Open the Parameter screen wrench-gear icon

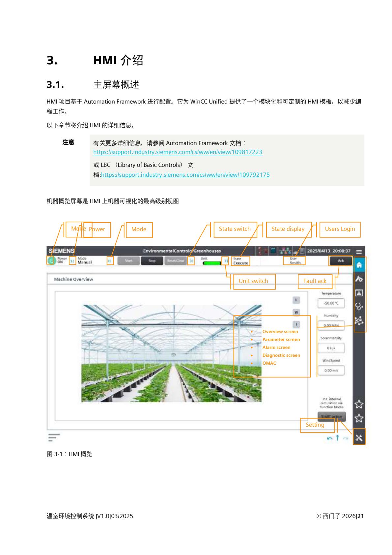359,279
